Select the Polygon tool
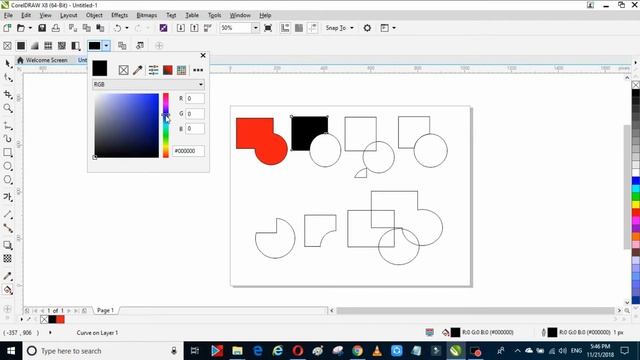This screenshot has height=360, width=640. coord(8,180)
